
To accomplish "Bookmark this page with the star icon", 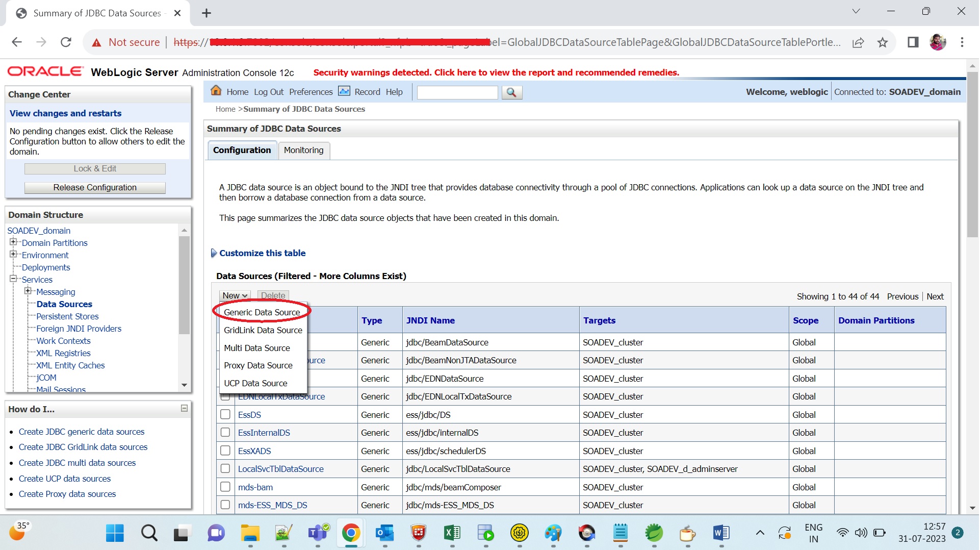I will [x=883, y=42].
